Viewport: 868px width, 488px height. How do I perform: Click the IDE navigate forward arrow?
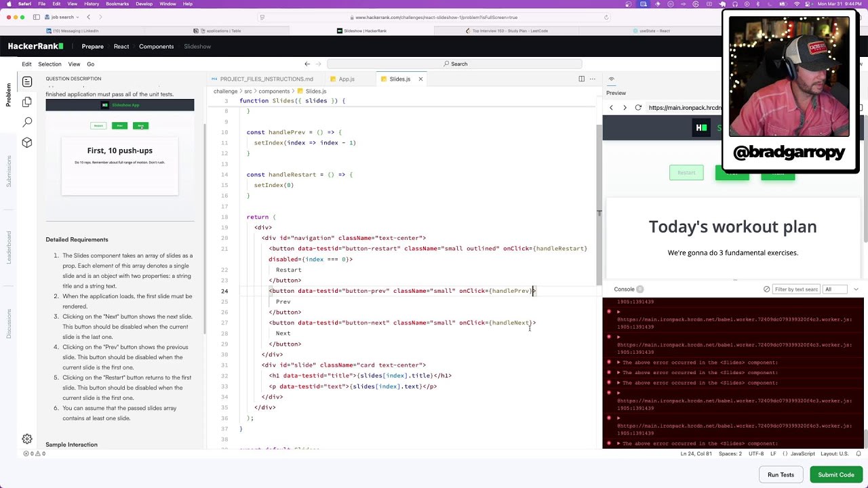(318, 64)
